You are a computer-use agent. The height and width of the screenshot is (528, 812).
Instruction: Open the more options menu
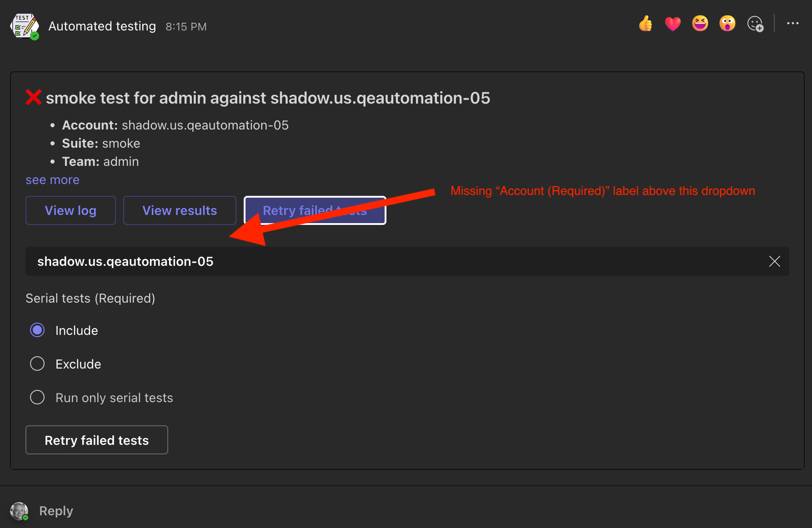click(x=792, y=24)
